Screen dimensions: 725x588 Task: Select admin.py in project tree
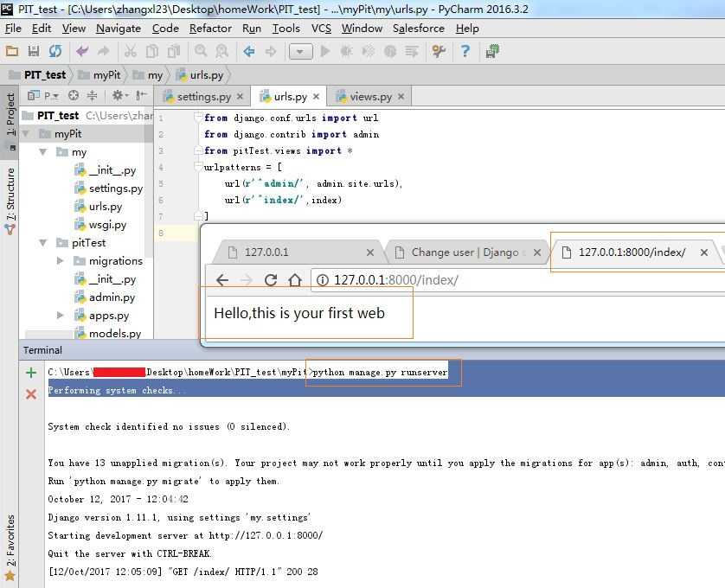point(105,297)
